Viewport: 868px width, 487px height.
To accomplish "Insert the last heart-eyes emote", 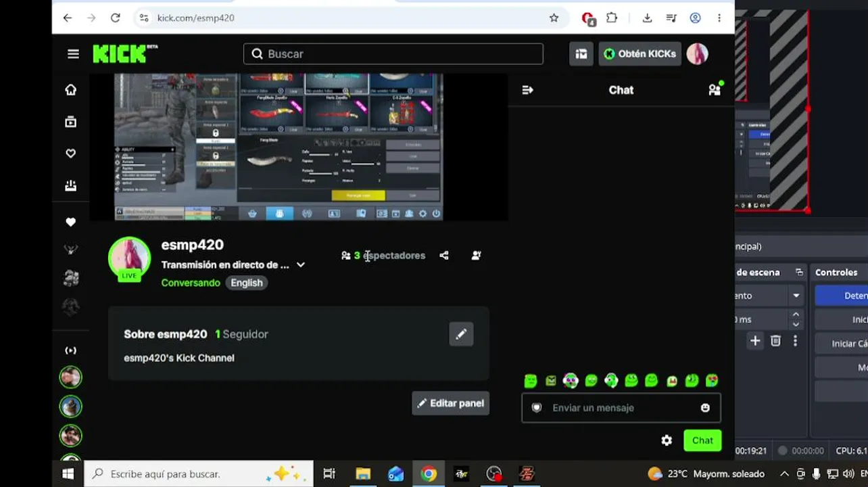I will [712, 381].
